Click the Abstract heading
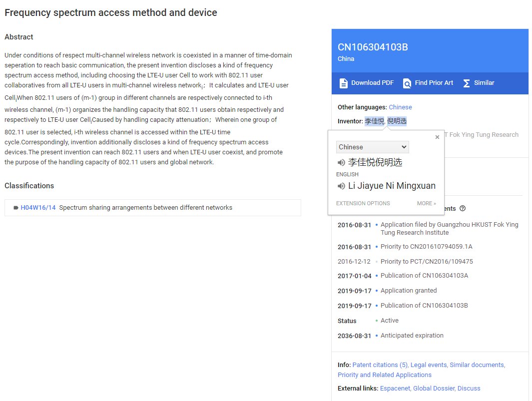532x401 pixels. (18, 37)
